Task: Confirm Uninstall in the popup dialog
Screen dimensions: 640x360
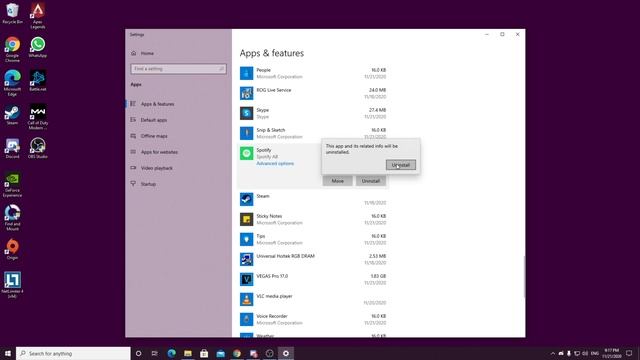Action: click(400, 165)
